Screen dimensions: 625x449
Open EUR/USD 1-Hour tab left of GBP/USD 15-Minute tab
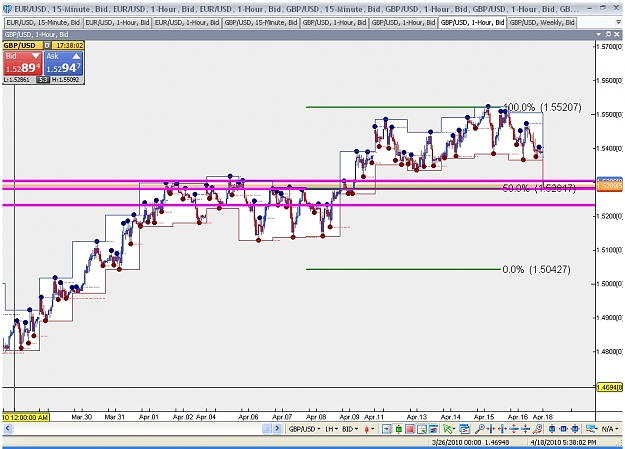pyautogui.click(x=187, y=23)
